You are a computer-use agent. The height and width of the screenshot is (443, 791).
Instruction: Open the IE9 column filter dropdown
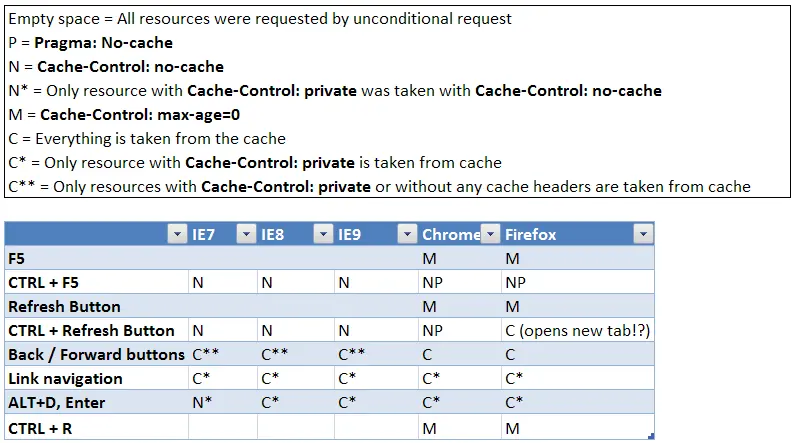[407, 234]
